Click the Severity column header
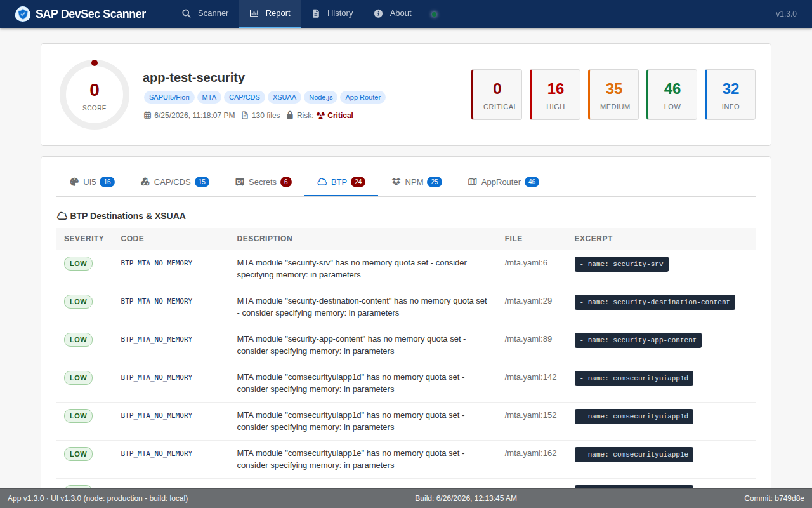This screenshot has width=812, height=508. pyautogui.click(x=84, y=239)
